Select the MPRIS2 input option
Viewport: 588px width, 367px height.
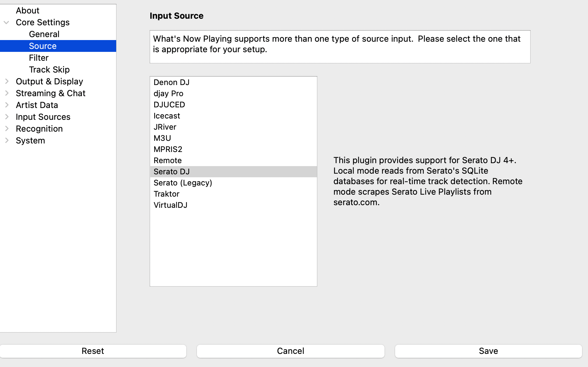168,149
